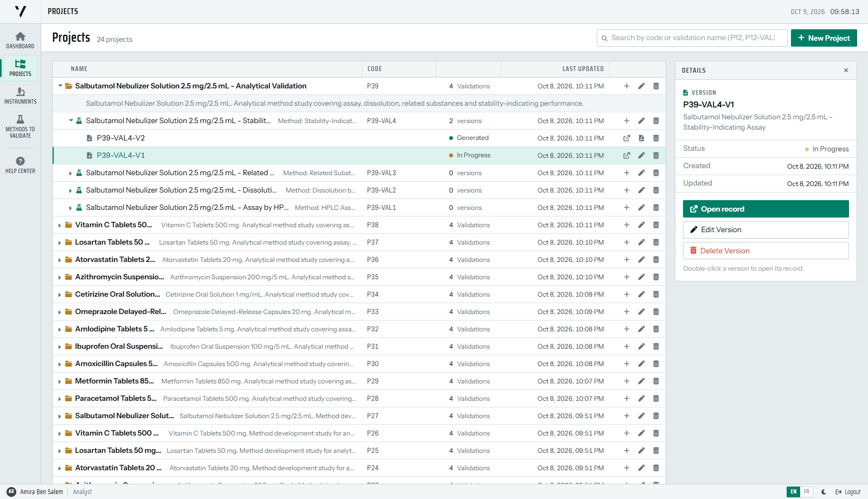Screen dimensions: 868x499
Task: Go to Methods to Validate
Action: [x=20, y=126]
